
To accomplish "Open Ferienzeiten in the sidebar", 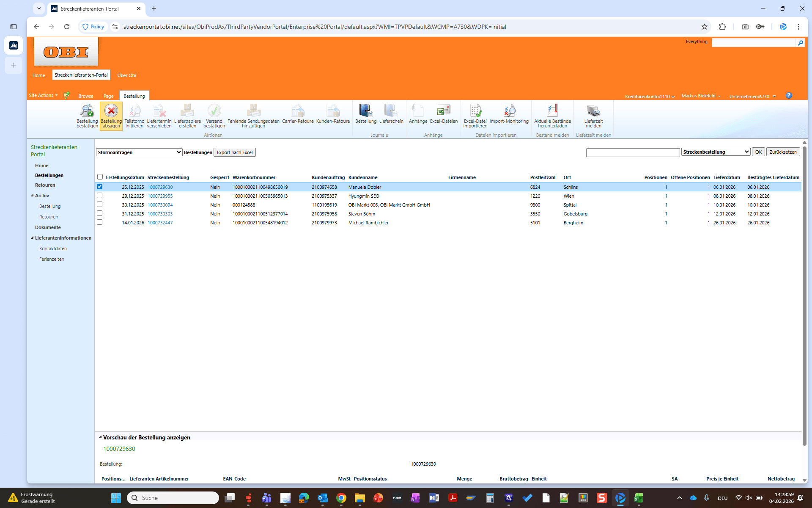I will [52, 259].
